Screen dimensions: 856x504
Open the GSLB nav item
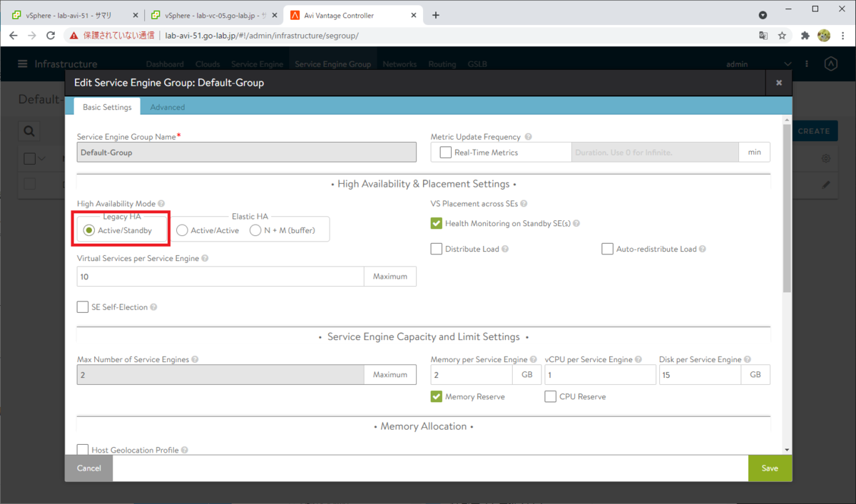(x=477, y=64)
